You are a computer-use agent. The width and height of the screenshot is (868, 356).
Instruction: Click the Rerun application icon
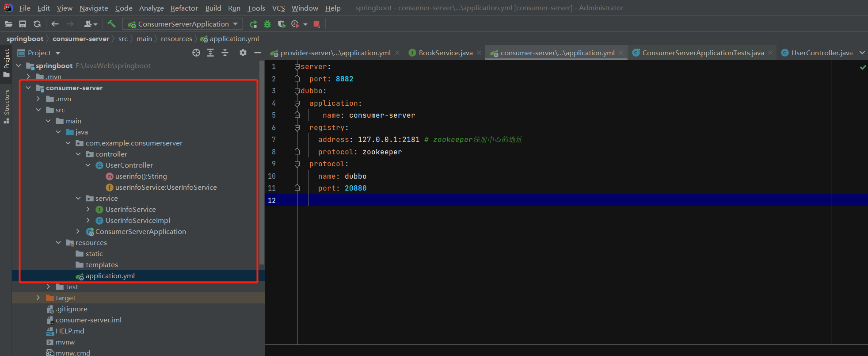[x=253, y=24]
